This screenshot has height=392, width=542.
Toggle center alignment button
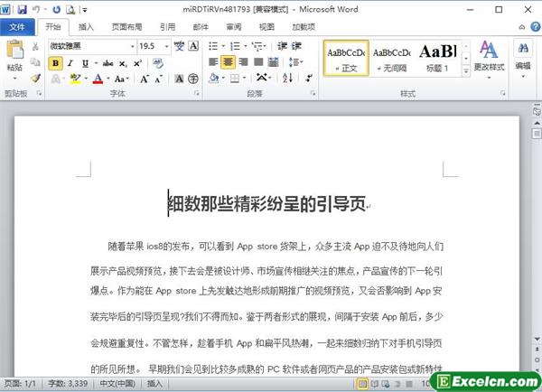(229, 62)
